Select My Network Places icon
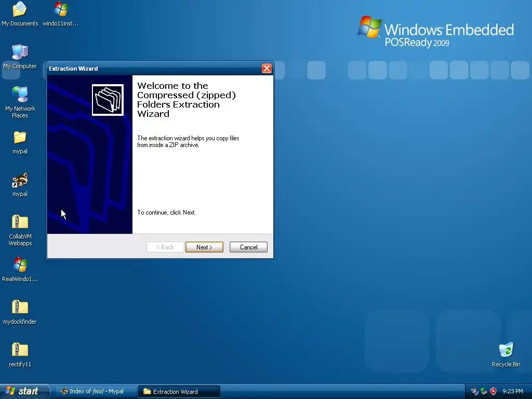Viewport: 532px width, 399px height. point(20,102)
